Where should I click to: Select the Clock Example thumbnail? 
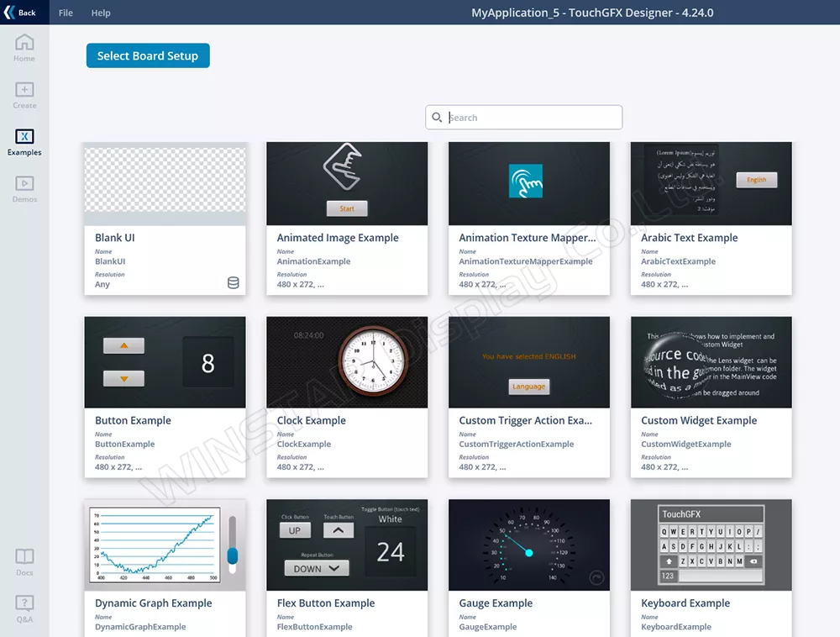(x=347, y=362)
